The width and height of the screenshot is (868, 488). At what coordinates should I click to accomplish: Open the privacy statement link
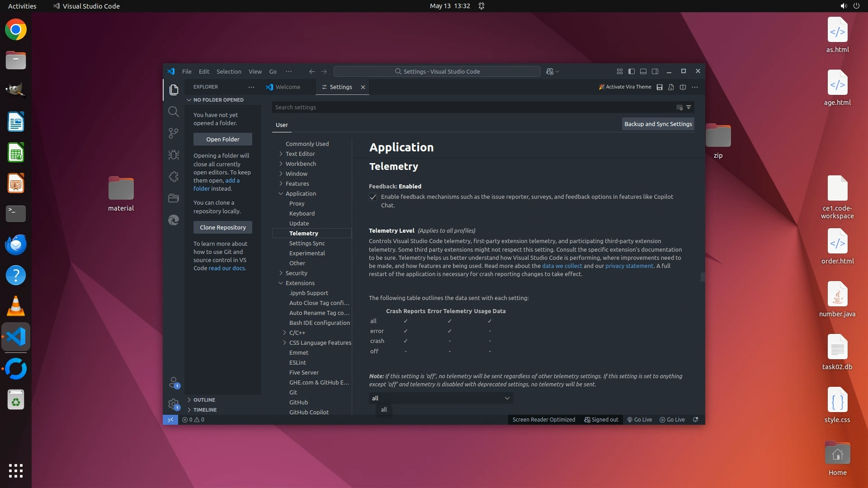point(629,266)
